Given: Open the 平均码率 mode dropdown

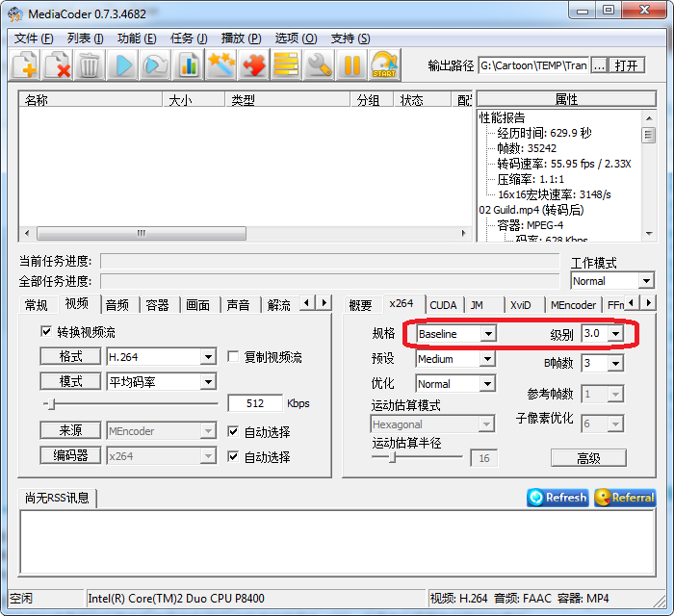Looking at the screenshot, I should tap(208, 381).
